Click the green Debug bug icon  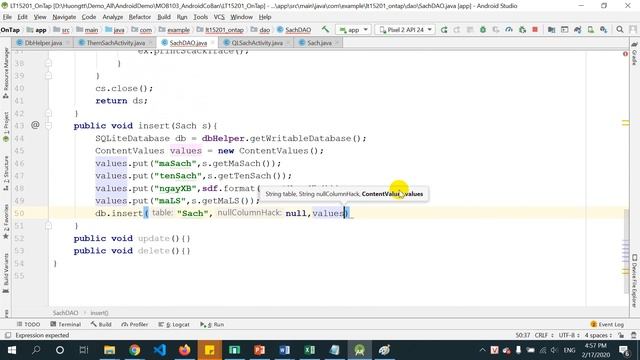point(483,30)
